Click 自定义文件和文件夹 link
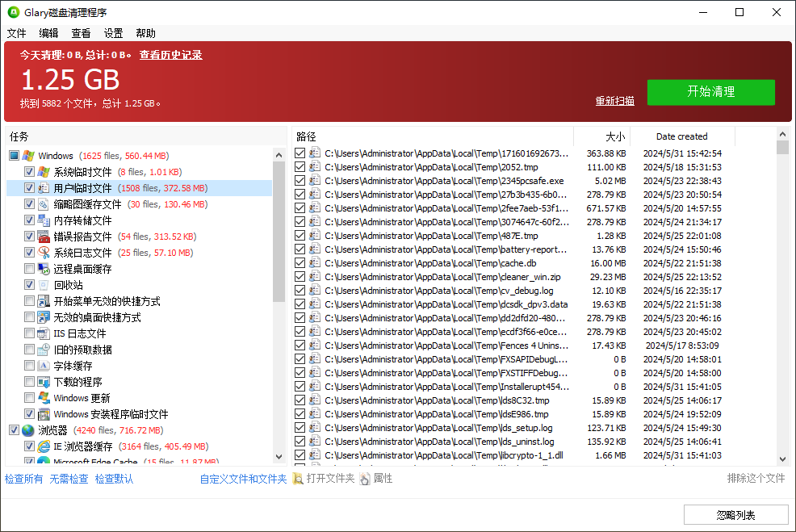 point(243,479)
